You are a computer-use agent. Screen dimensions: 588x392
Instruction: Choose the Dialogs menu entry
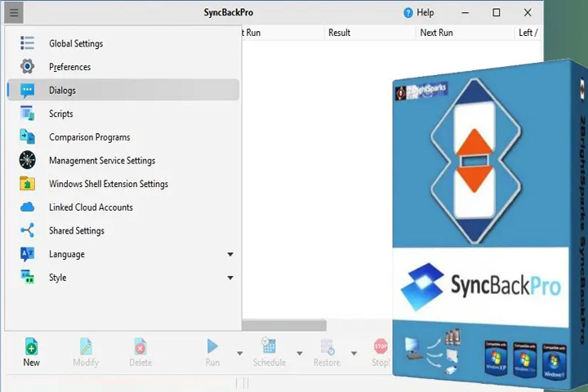123,90
